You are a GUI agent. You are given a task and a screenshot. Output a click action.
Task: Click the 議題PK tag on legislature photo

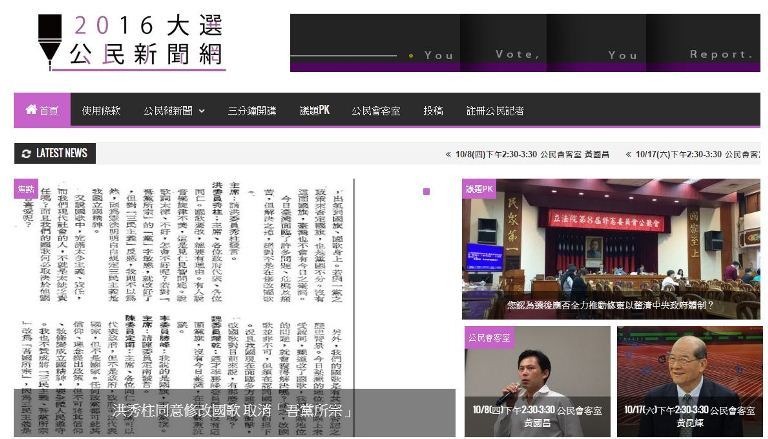(478, 188)
